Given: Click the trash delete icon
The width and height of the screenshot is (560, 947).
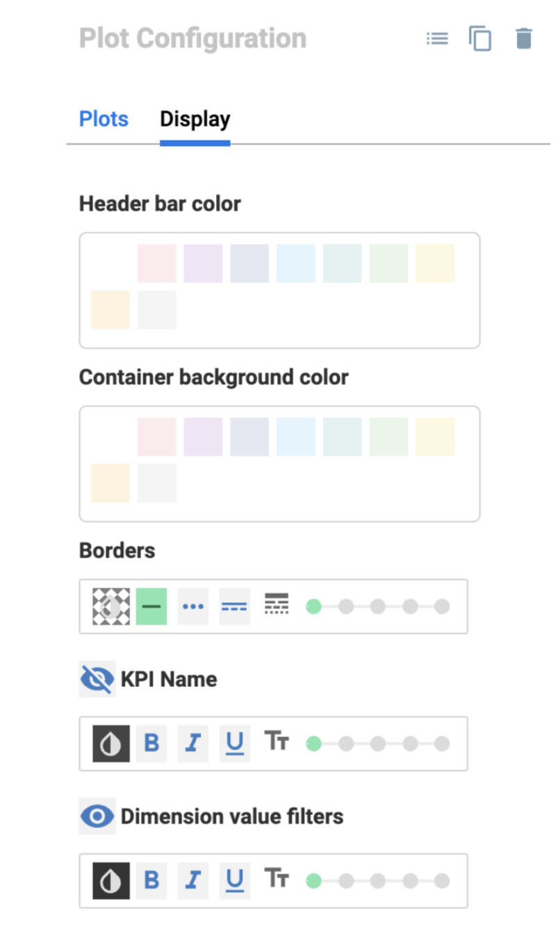Looking at the screenshot, I should [524, 38].
